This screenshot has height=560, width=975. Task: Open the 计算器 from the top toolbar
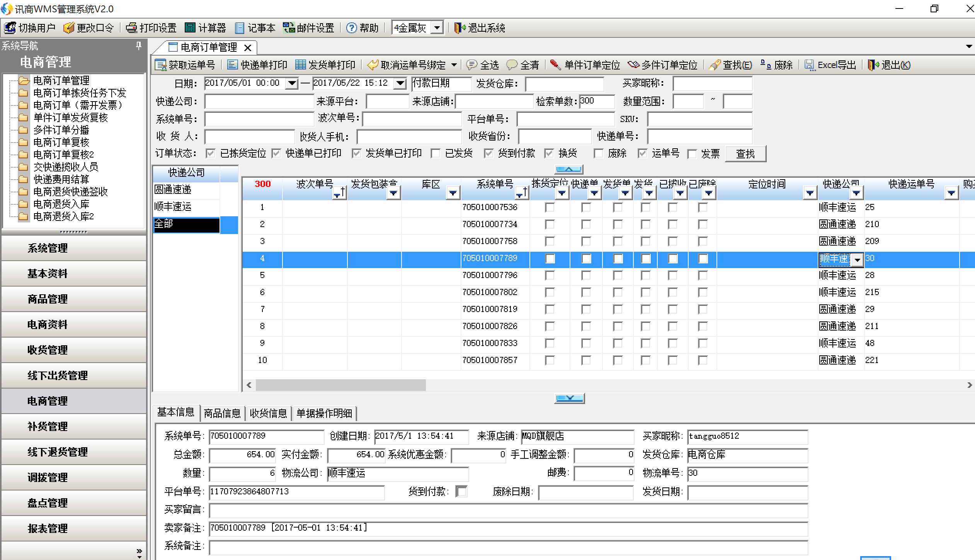point(205,27)
